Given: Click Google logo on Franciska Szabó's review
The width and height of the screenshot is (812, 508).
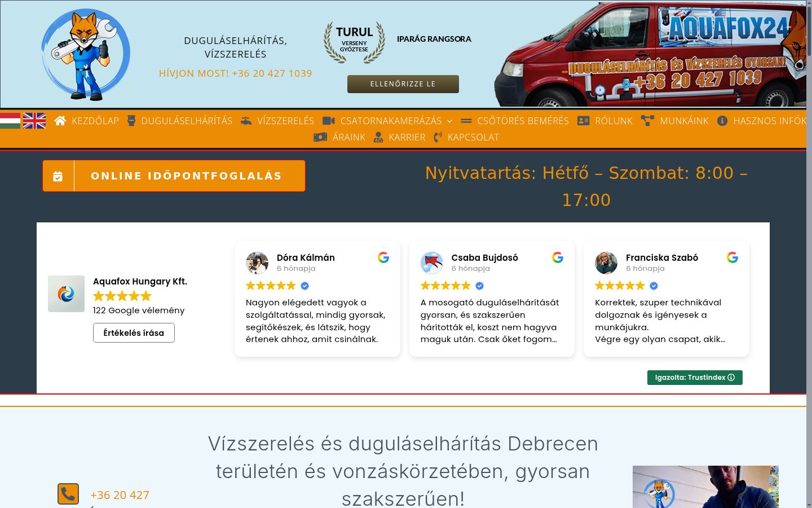Looking at the screenshot, I should point(732,257).
